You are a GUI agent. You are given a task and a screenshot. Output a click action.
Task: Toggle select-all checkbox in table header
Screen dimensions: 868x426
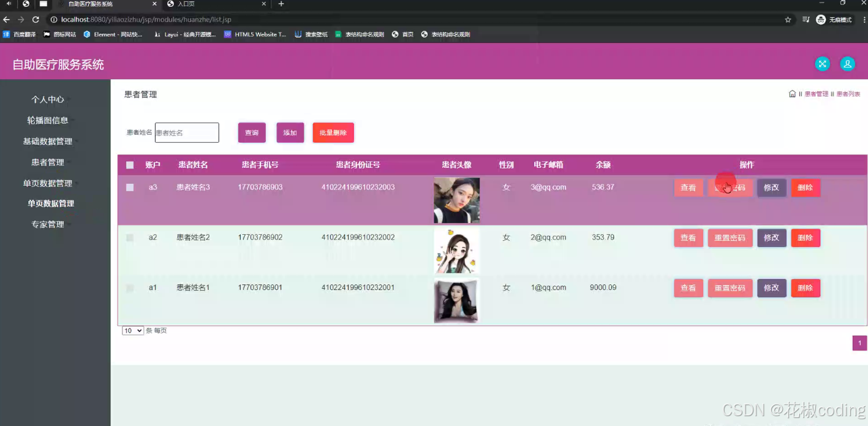point(130,165)
